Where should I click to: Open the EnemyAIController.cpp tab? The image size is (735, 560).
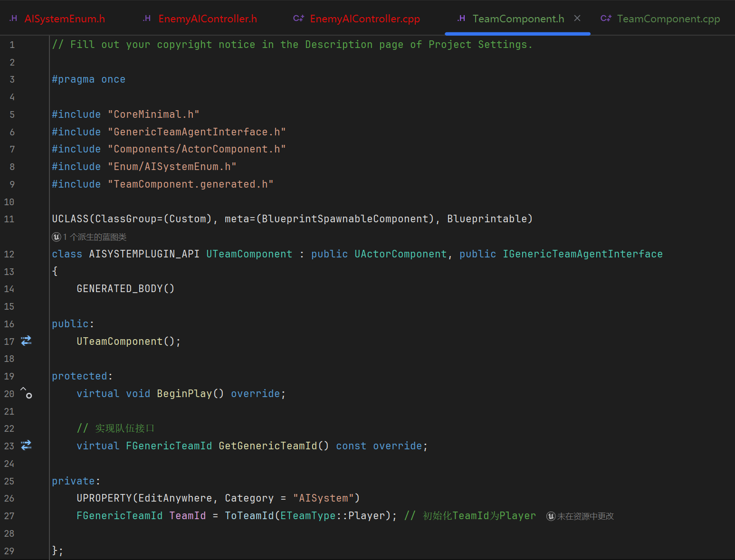tap(365, 19)
